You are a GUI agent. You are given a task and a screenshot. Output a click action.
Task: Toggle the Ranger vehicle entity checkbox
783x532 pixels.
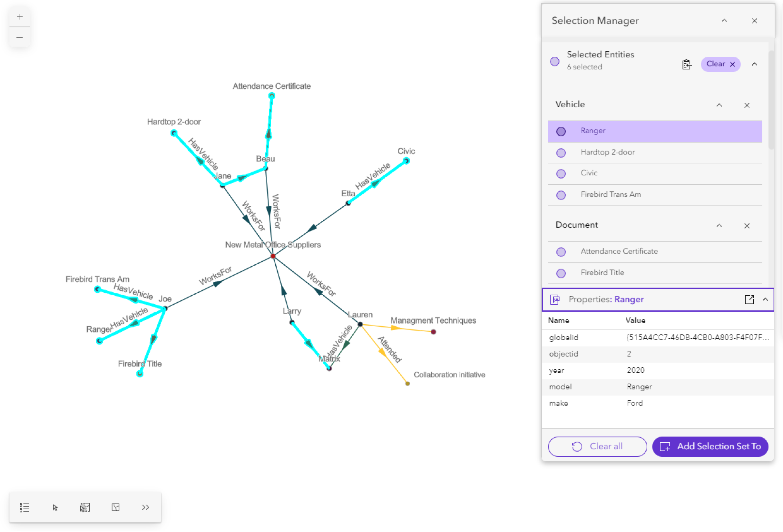point(560,131)
